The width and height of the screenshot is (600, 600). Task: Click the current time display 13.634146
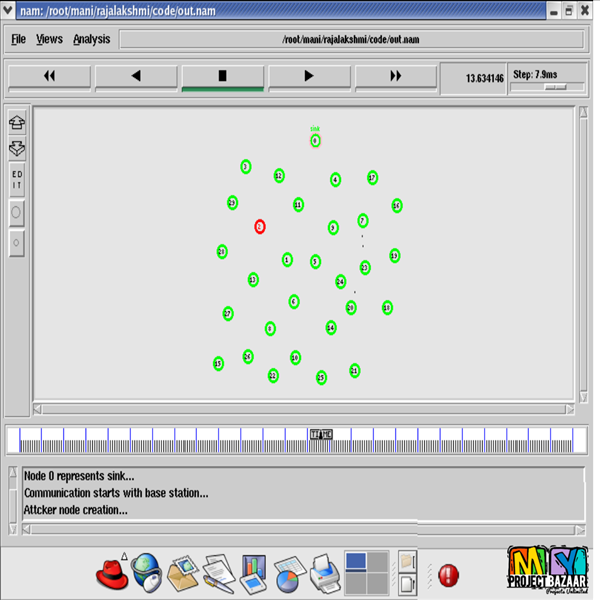484,78
